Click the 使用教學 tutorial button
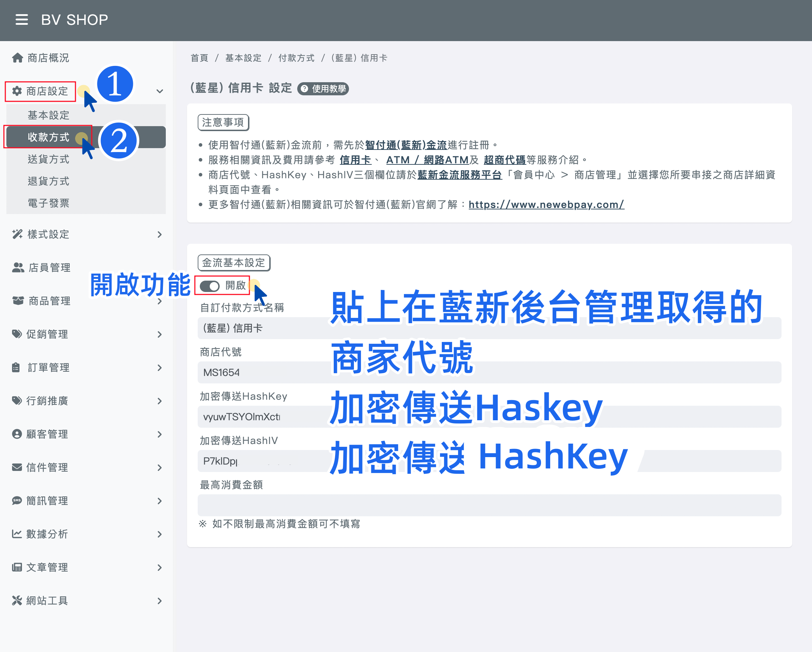 (323, 89)
